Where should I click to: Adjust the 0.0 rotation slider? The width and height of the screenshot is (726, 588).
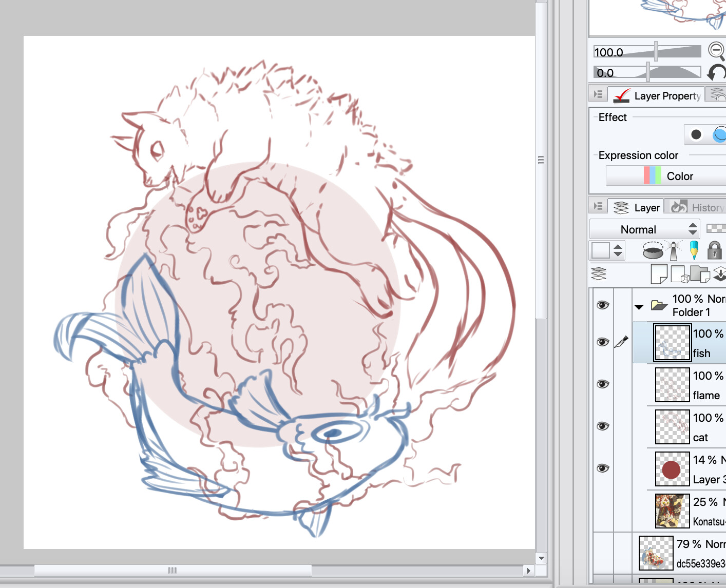click(647, 72)
